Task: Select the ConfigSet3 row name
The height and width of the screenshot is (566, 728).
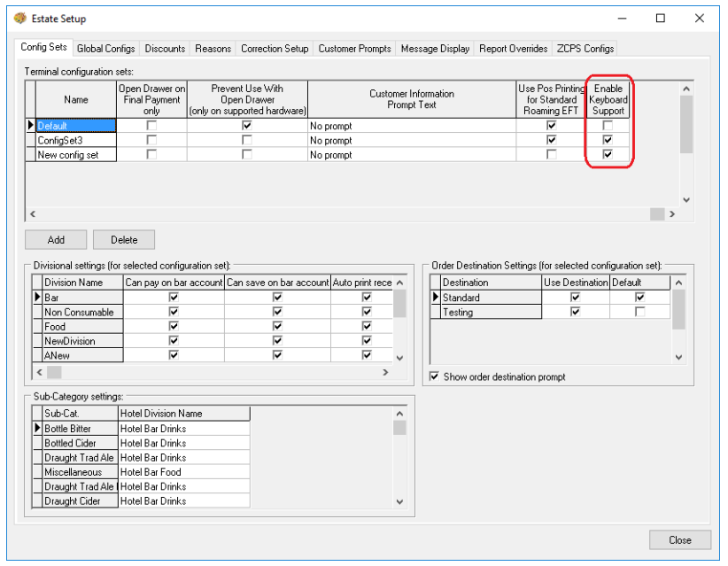Action: click(76, 140)
